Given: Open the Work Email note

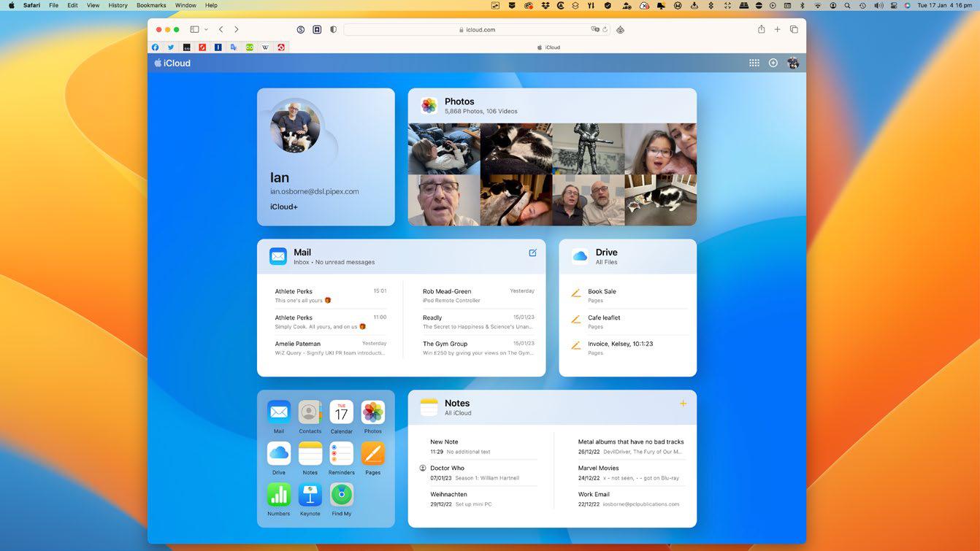Looking at the screenshot, I should [x=632, y=499].
